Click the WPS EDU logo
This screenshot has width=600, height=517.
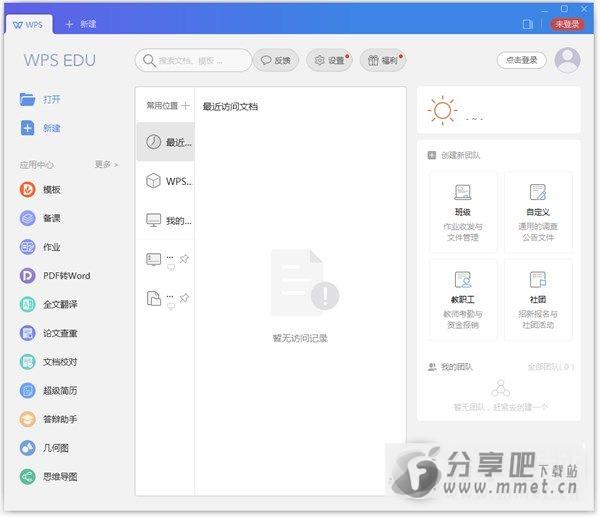click(x=60, y=60)
